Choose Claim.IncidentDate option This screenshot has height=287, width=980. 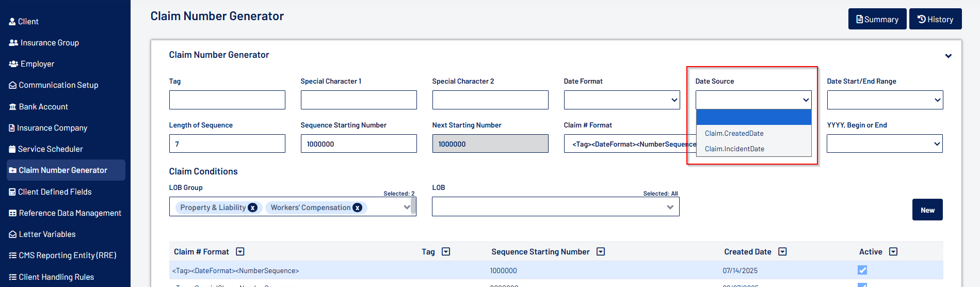point(734,149)
